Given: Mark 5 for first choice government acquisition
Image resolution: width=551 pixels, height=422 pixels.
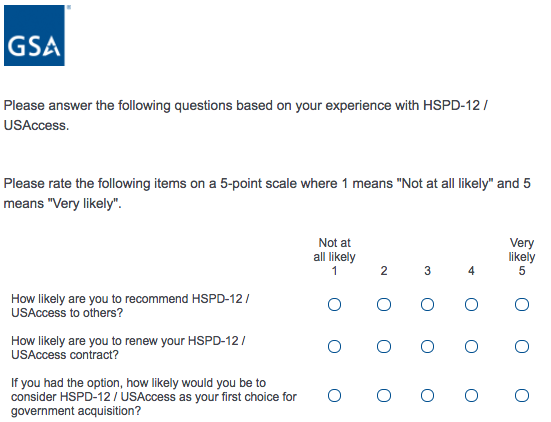Looking at the screenshot, I should point(522,396).
